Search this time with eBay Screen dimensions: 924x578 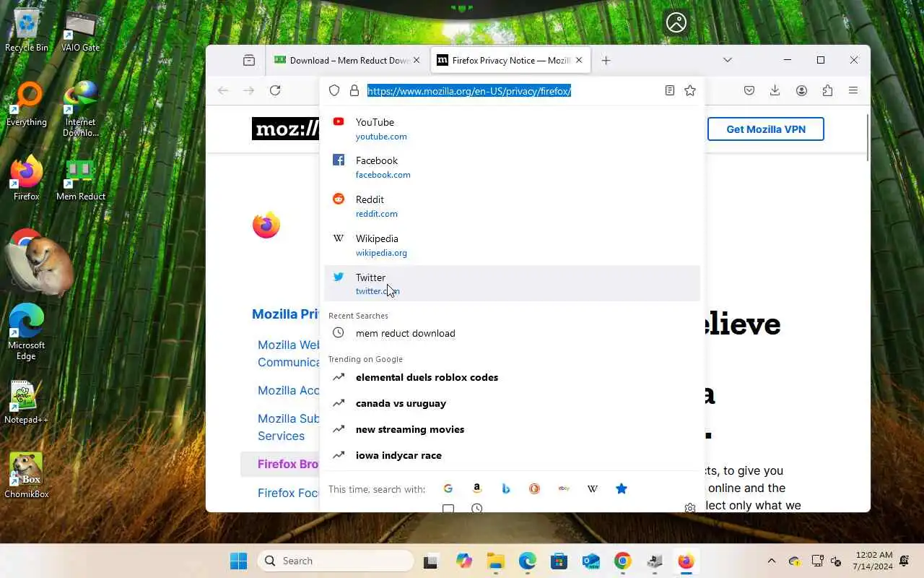[x=564, y=489]
